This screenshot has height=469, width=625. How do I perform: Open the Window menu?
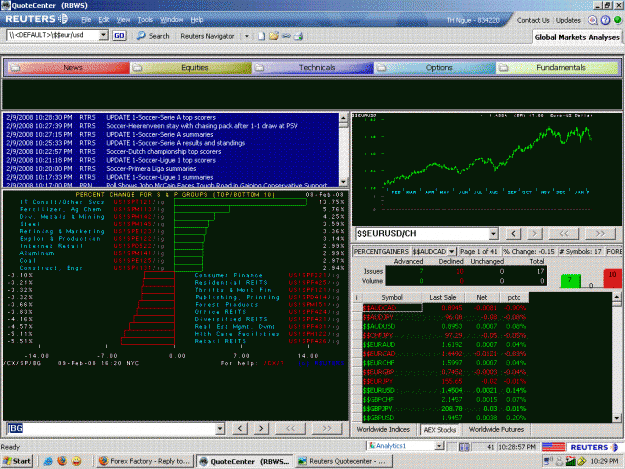pyautogui.click(x=171, y=20)
